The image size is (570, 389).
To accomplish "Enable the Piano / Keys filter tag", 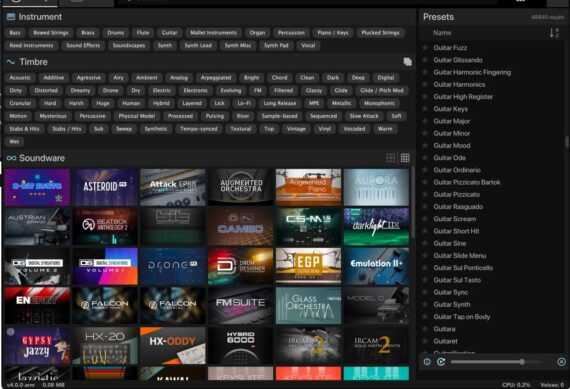I will tap(333, 33).
